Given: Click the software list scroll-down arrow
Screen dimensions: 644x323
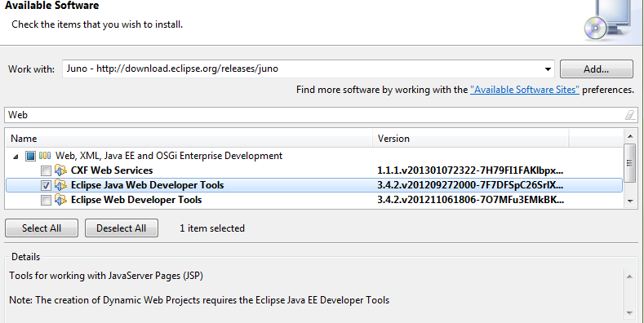Looking at the screenshot, I should point(630,201).
